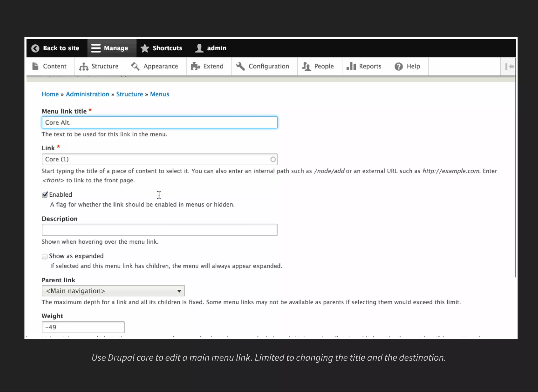
Task: Click the Back to site arrow icon
Action: click(x=35, y=48)
